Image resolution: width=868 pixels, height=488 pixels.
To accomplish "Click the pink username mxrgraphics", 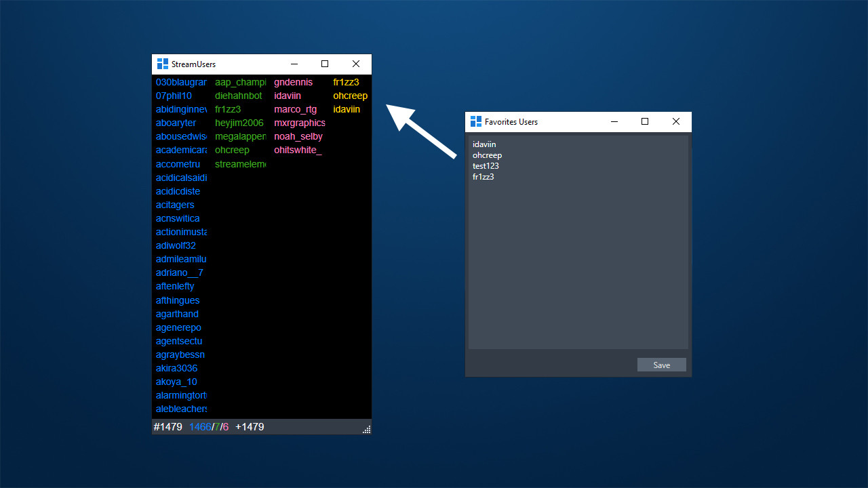I will click(299, 123).
